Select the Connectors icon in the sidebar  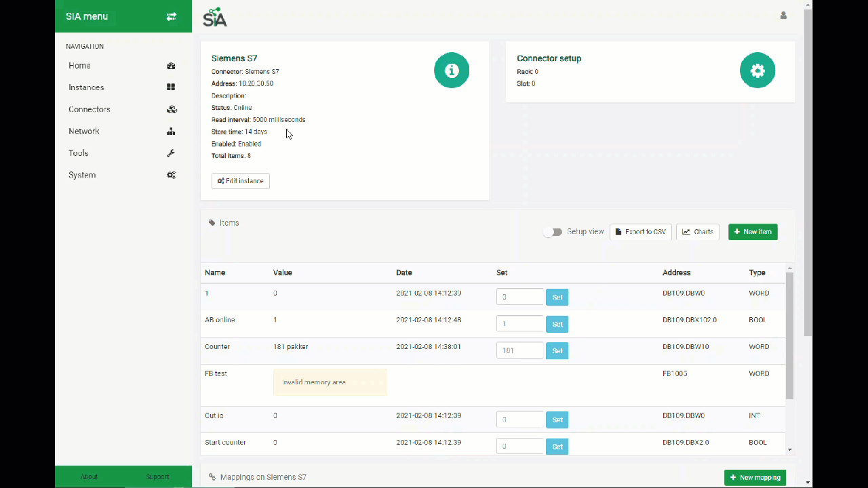coord(172,109)
